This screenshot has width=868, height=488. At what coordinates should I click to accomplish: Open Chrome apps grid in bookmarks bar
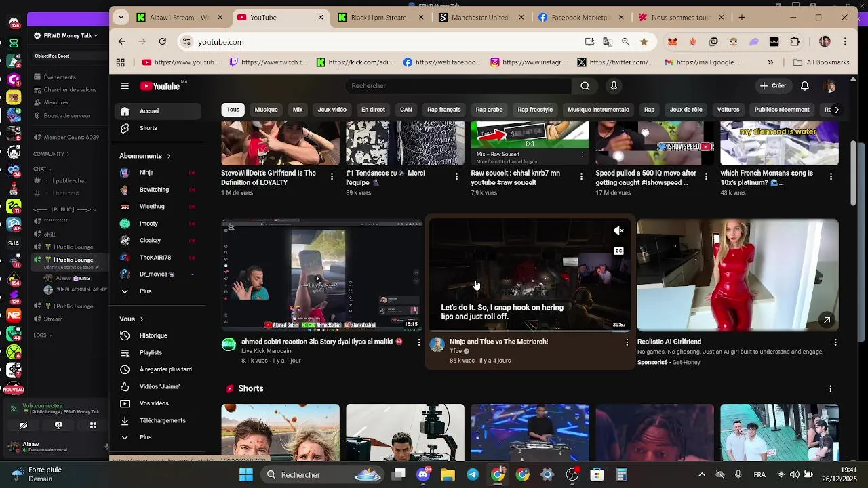[121, 62]
